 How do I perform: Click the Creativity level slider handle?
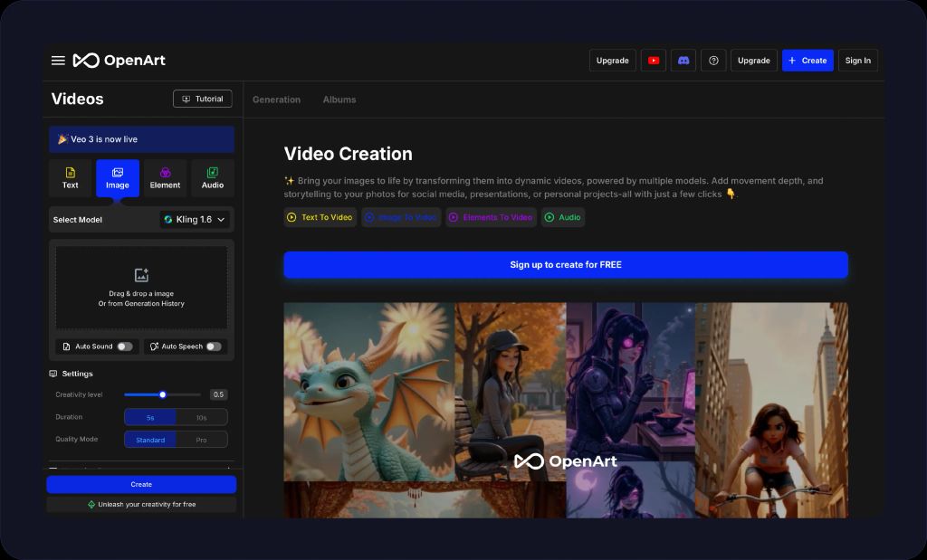coord(163,394)
